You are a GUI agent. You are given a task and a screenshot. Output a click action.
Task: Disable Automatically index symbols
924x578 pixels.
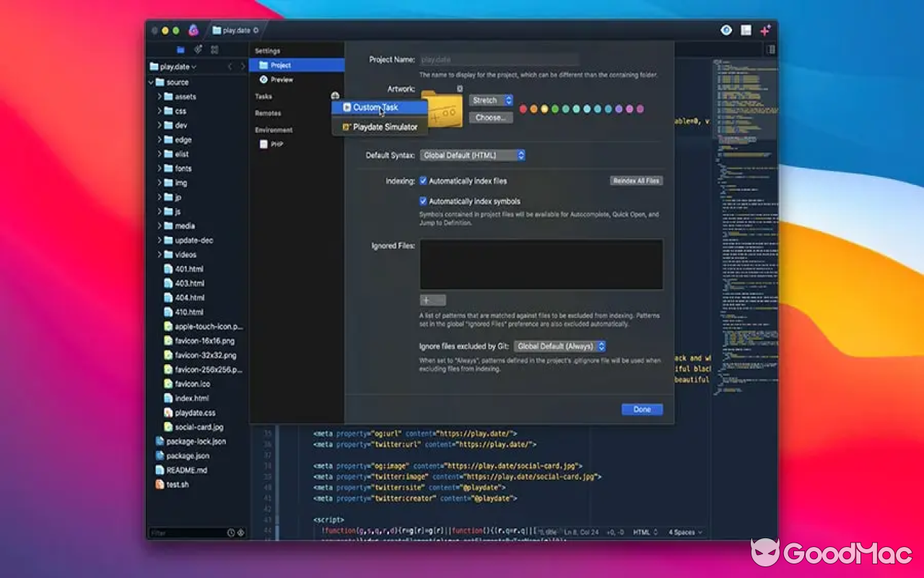coord(424,201)
